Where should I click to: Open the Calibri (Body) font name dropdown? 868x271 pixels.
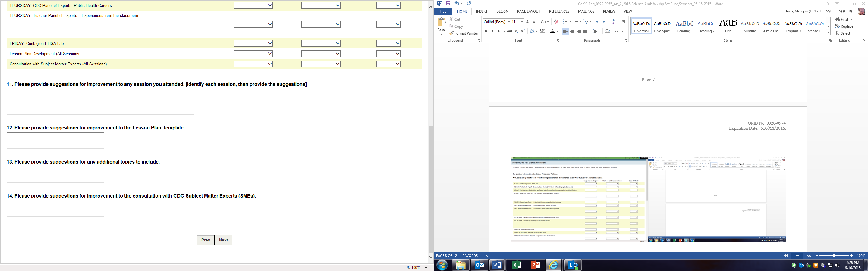point(508,22)
